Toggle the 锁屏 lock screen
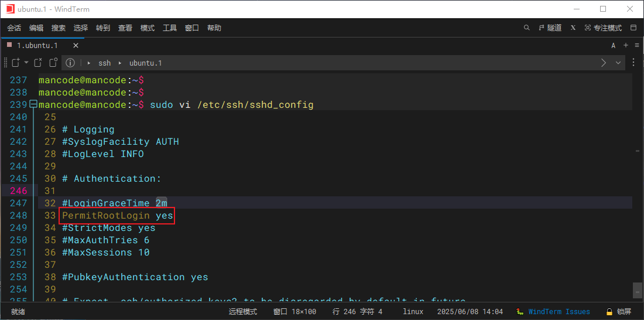The image size is (644, 320). click(x=619, y=312)
